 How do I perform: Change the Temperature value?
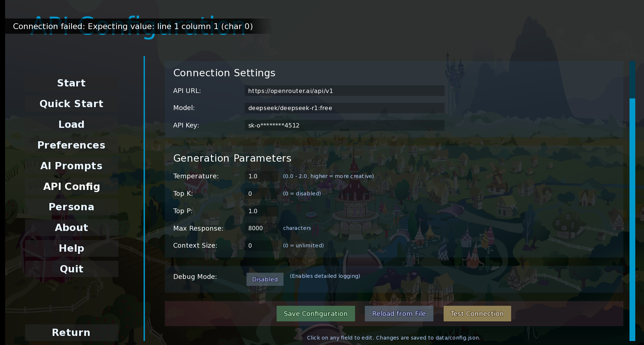coord(261,176)
